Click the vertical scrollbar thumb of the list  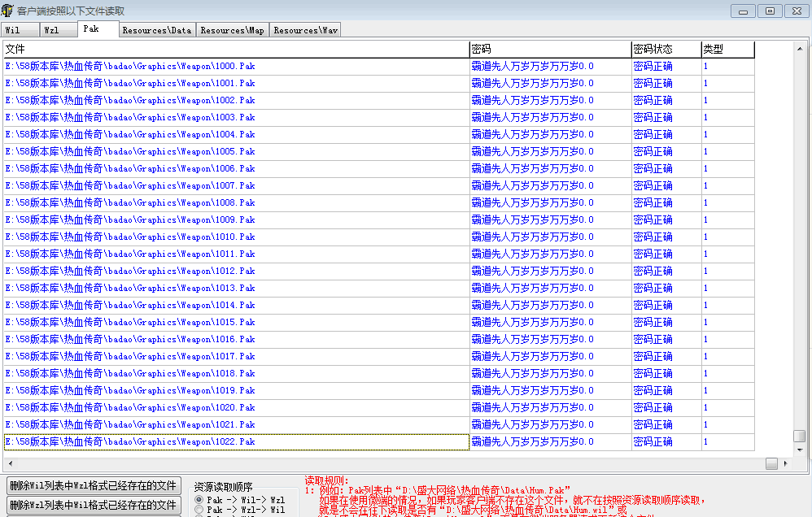click(x=800, y=436)
